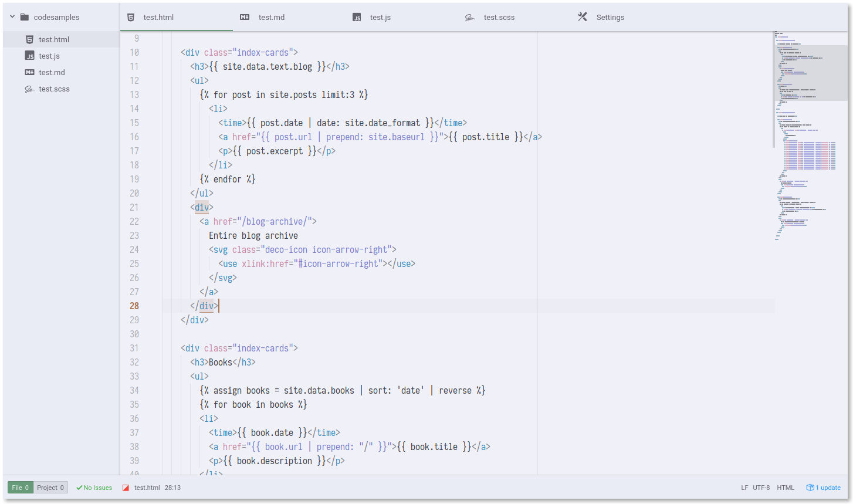This screenshot has width=853, height=504.
Task: Open test.md from the tree view
Action: click(x=62, y=72)
